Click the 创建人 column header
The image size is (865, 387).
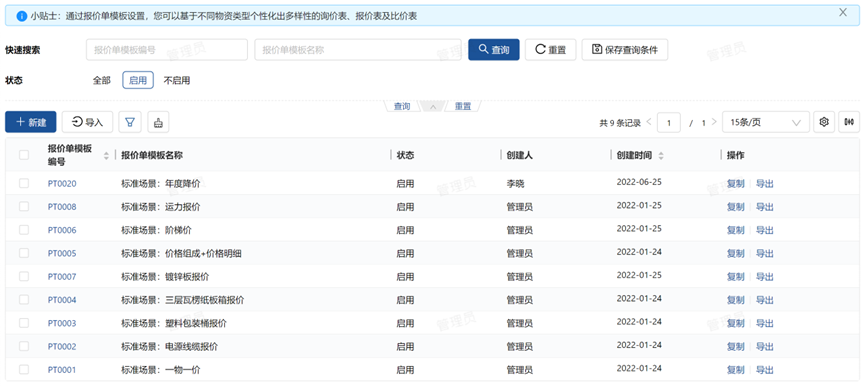520,155
